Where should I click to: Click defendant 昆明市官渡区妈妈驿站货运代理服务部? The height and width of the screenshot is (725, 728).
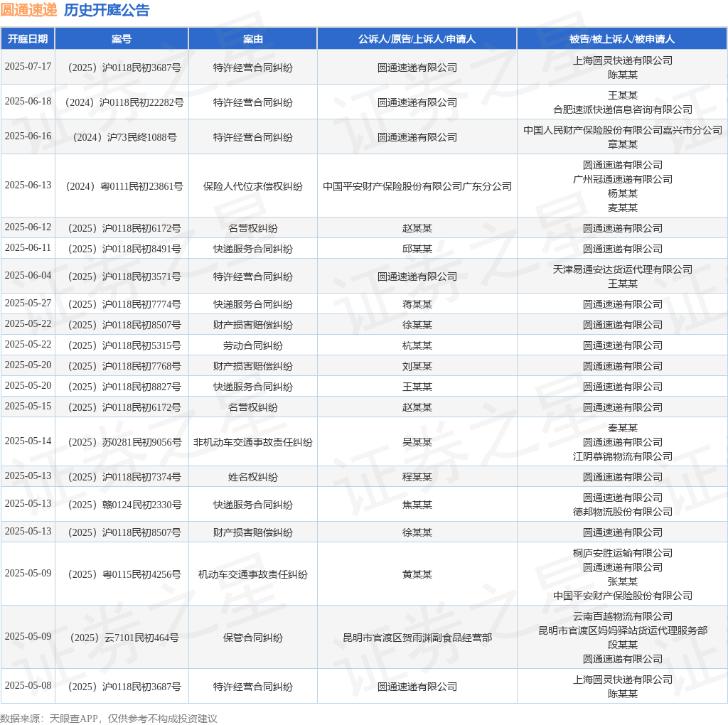point(622,630)
